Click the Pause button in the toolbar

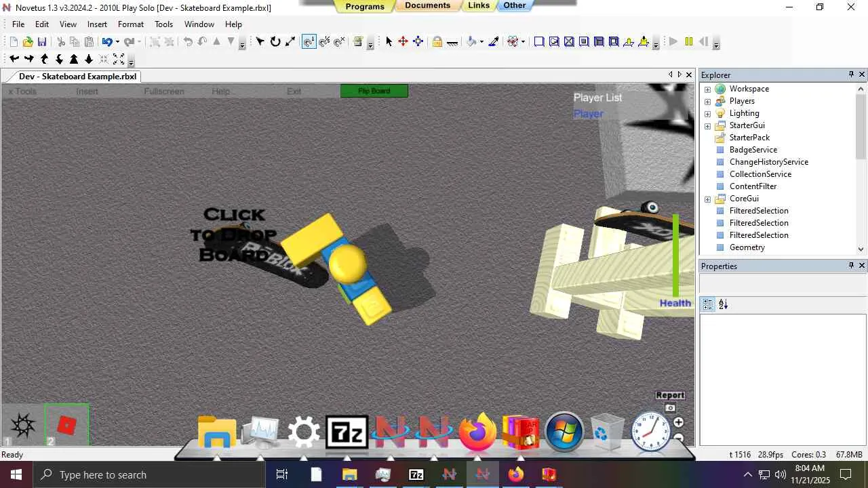(689, 42)
